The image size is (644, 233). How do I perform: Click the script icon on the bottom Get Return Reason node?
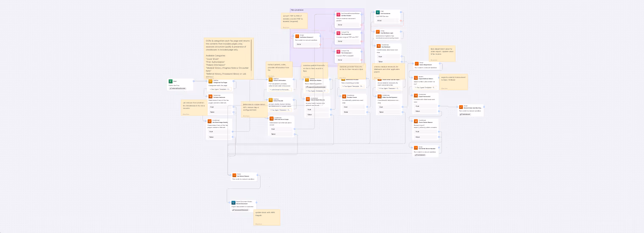[234, 175]
